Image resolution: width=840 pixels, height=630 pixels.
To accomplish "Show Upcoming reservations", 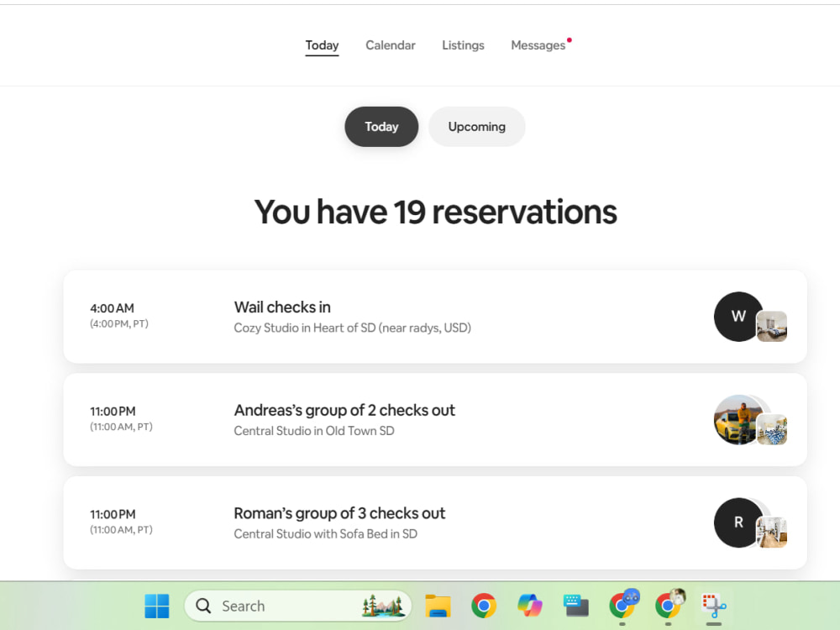I will click(477, 127).
